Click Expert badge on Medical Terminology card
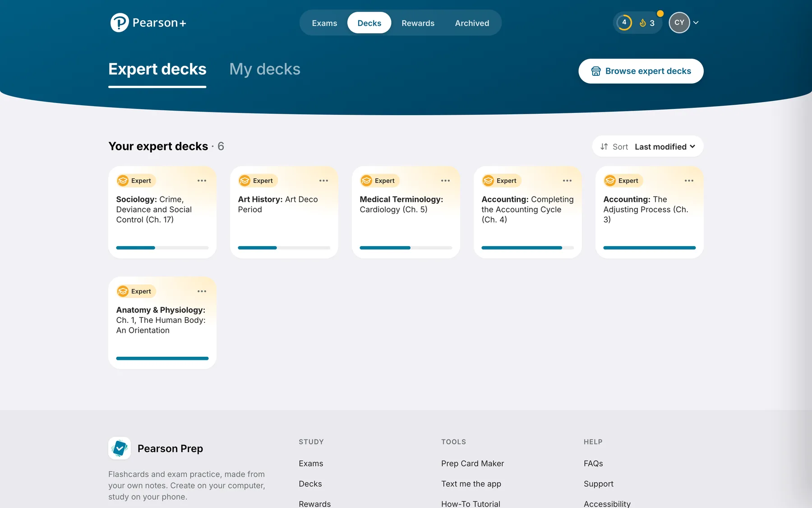 (x=379, y=181)
